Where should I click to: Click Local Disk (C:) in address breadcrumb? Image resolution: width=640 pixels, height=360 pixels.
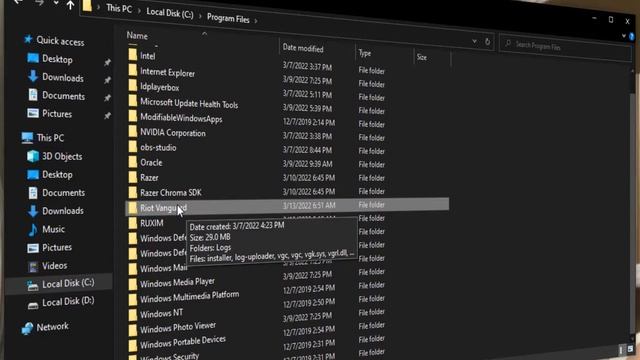pyautogui.click(x=170, y=13)
